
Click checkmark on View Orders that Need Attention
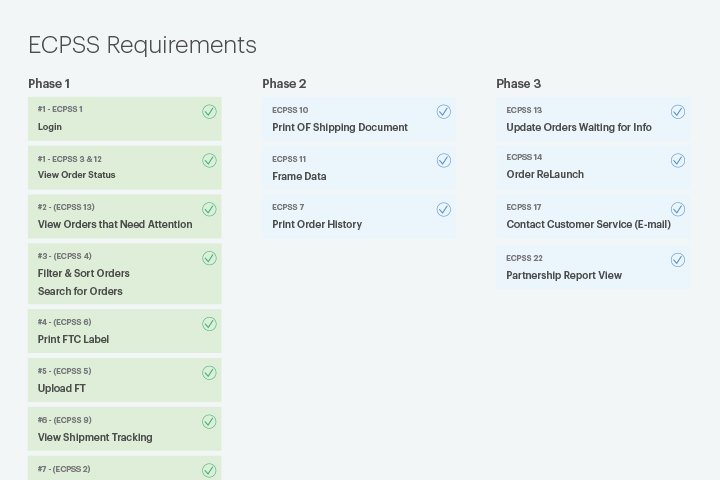click(x=209, y=209)
